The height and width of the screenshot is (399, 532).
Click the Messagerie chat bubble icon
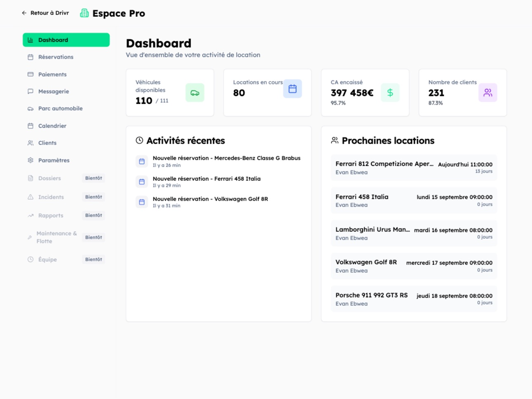[x=31, y=92]
